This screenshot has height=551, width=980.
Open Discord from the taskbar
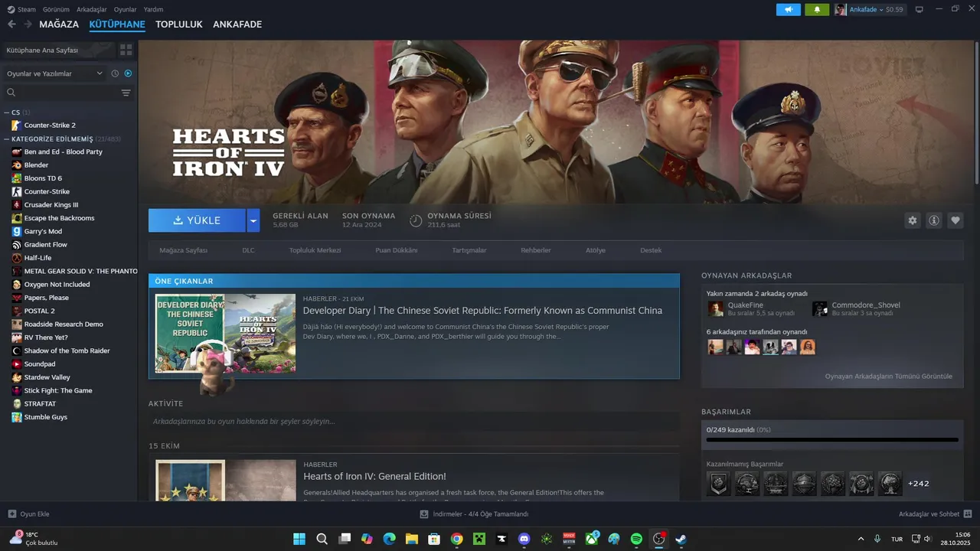tap(524, 539)
